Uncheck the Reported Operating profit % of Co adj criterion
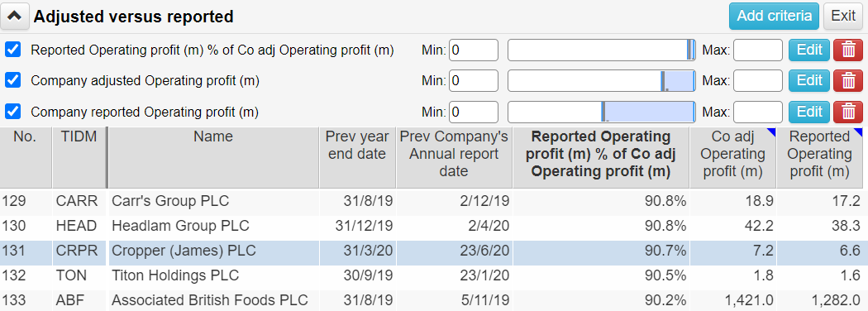 [x=12, y=50]
